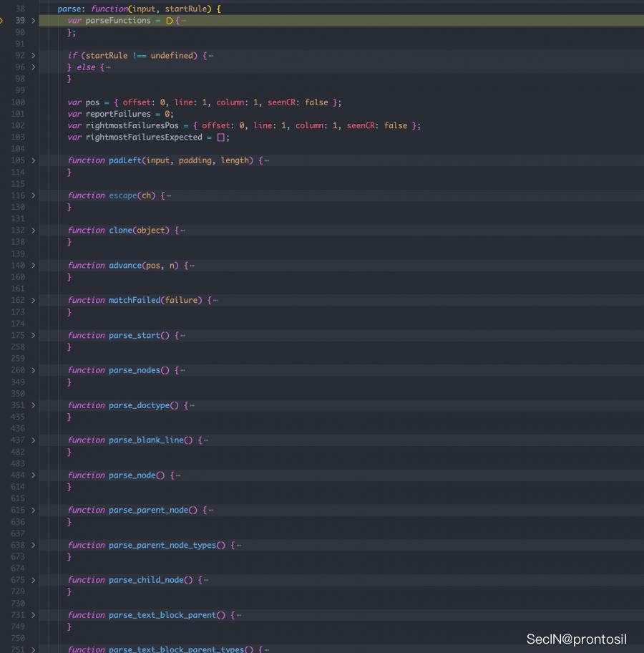644x653 pixels.
Task: Click the yellow debug arrow at line 39
Action: click(2, 21)
